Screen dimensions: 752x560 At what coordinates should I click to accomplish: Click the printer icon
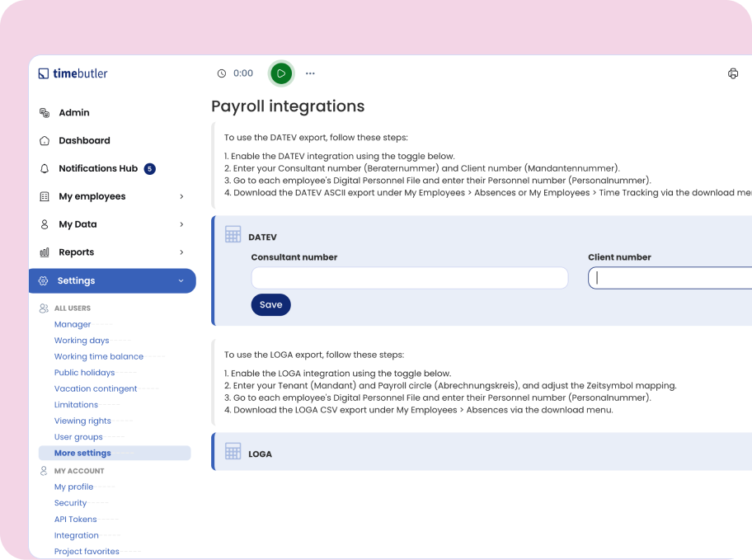pos(733,73)
